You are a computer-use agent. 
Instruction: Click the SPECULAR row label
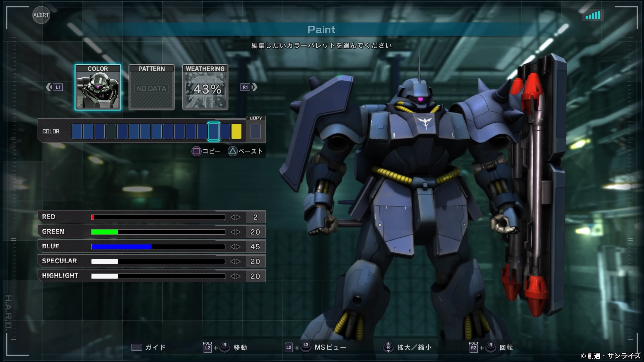tap(59, 261)
